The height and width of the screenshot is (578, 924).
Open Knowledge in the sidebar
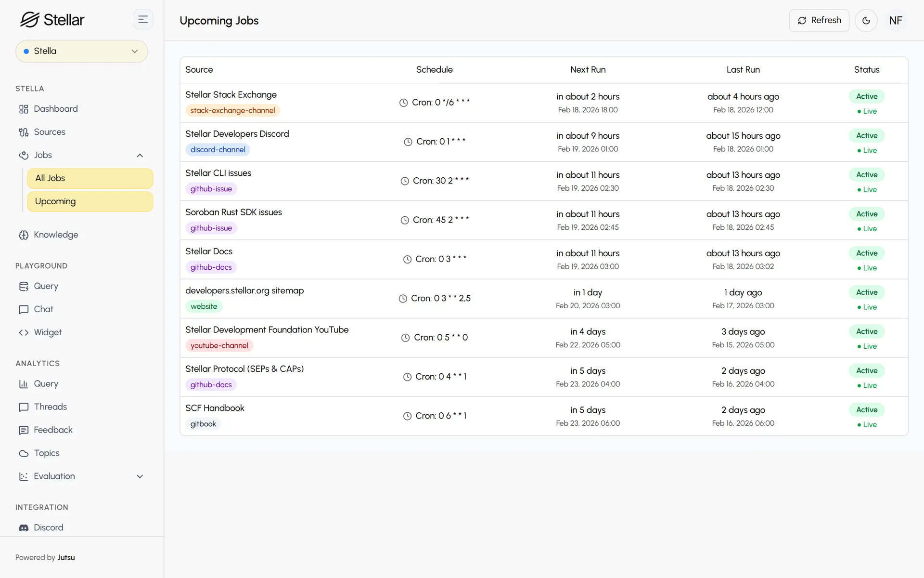(x=56, y=235)
